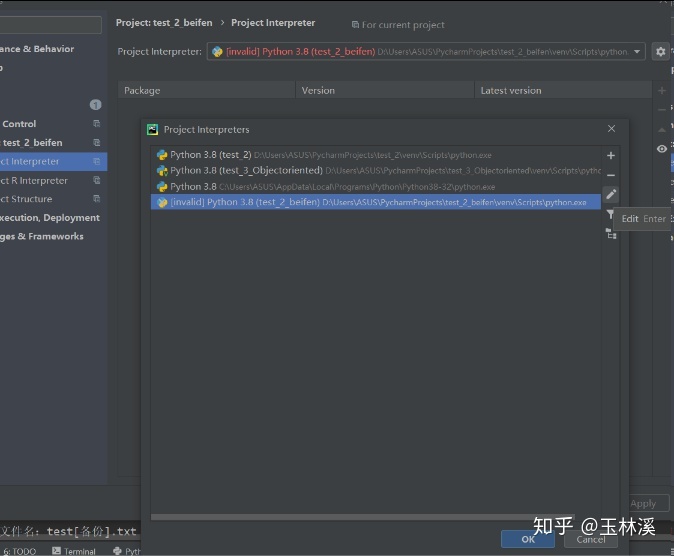Open the Project Structure settings item
The image size is (674, 556).
tap(53, 199)
